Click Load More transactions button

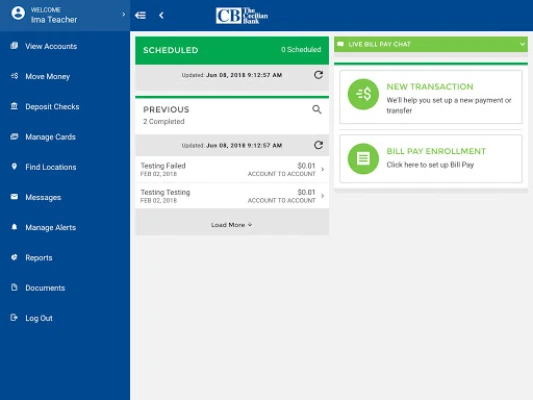[232, 225]
